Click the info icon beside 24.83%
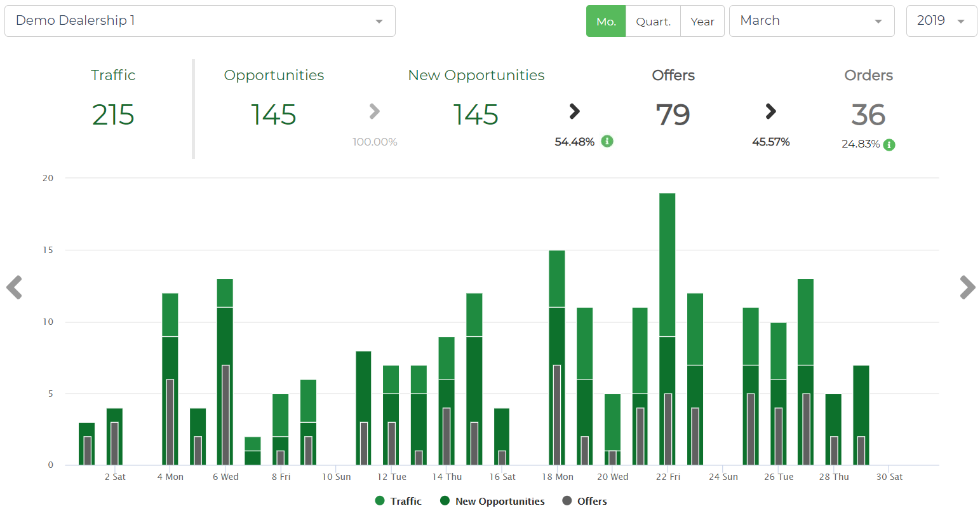 tap(889, 145)
